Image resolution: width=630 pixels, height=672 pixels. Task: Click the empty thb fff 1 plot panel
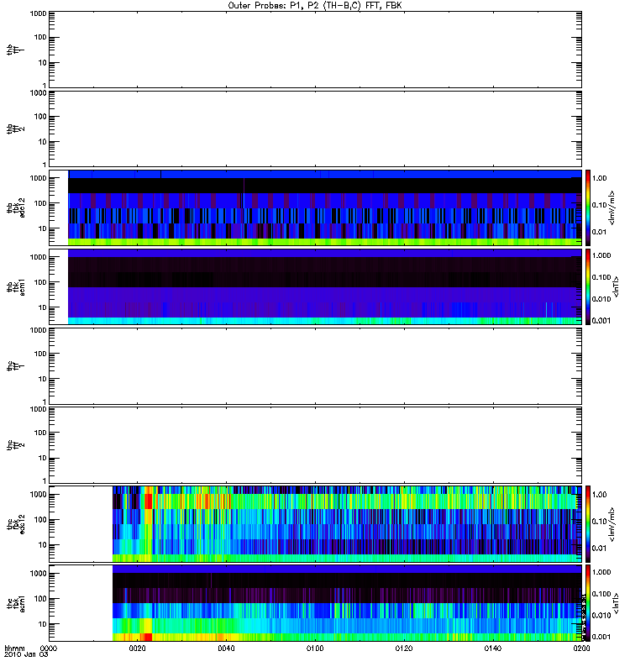point(315,50)
